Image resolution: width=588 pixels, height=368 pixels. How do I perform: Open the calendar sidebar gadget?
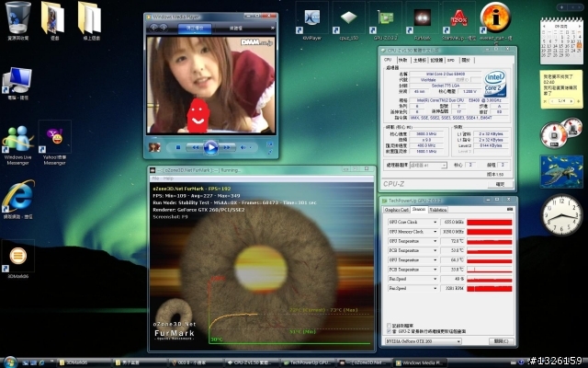[x=561, y=40]
